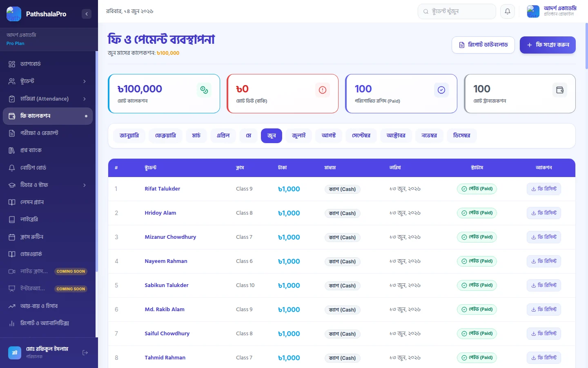Click the আদর্শ একাডেমি profile avatar in the header

(533, 11)
